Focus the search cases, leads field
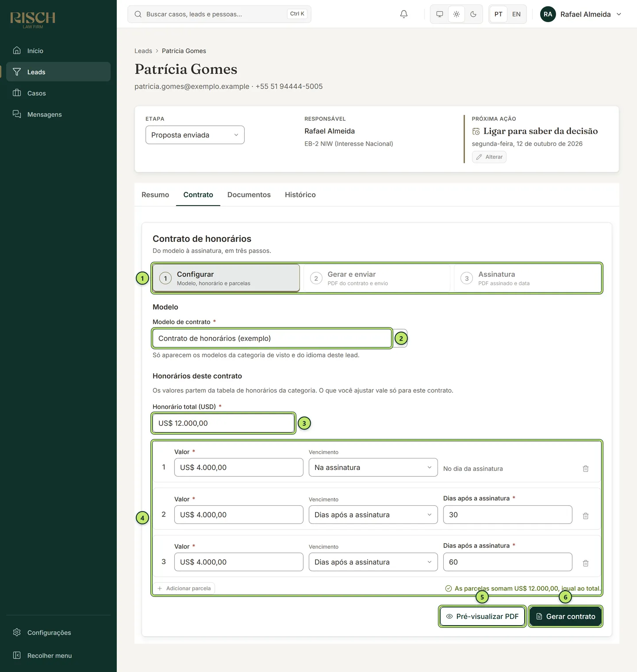637x672 pixels. [219, 14]
